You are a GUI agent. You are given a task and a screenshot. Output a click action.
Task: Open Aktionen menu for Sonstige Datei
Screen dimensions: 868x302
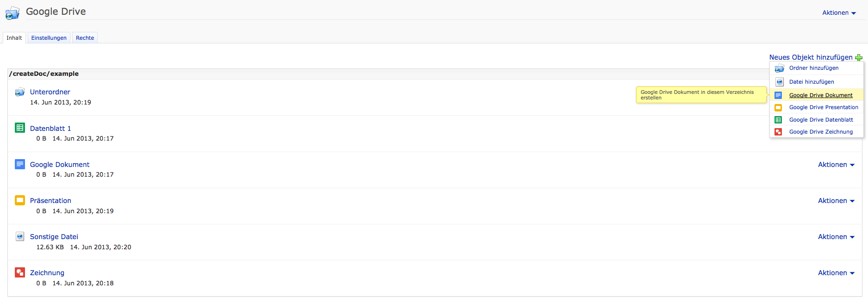836,237
